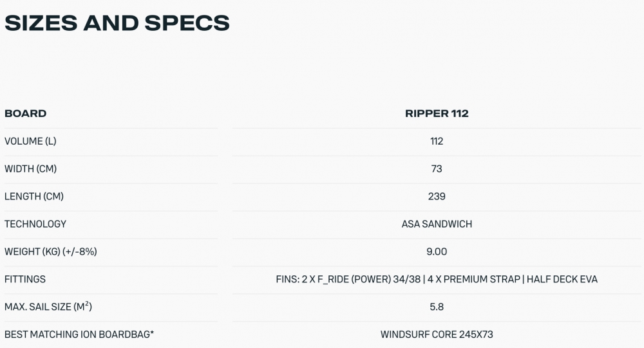Click the weight value 9.00

[x=437, y=252]
